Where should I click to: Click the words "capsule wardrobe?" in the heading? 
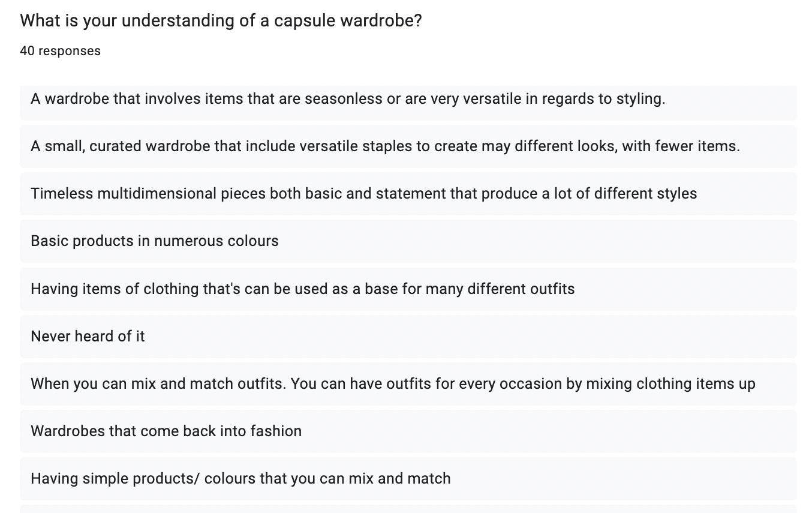(348, 21)
